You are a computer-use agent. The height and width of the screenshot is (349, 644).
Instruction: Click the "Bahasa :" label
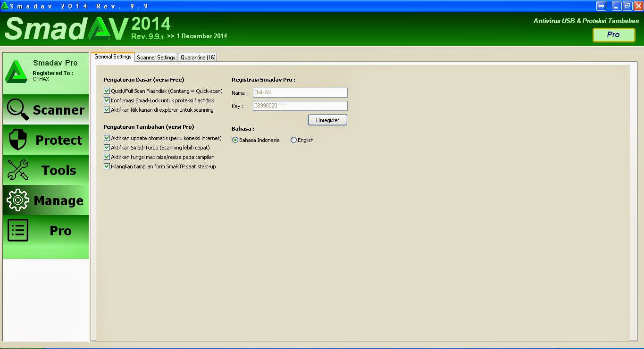click(243, 129)
